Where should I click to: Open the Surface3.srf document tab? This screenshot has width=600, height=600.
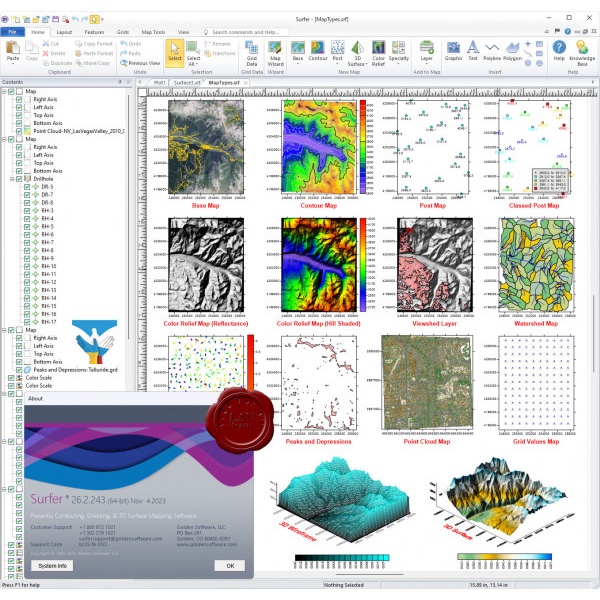pos(187,82)
